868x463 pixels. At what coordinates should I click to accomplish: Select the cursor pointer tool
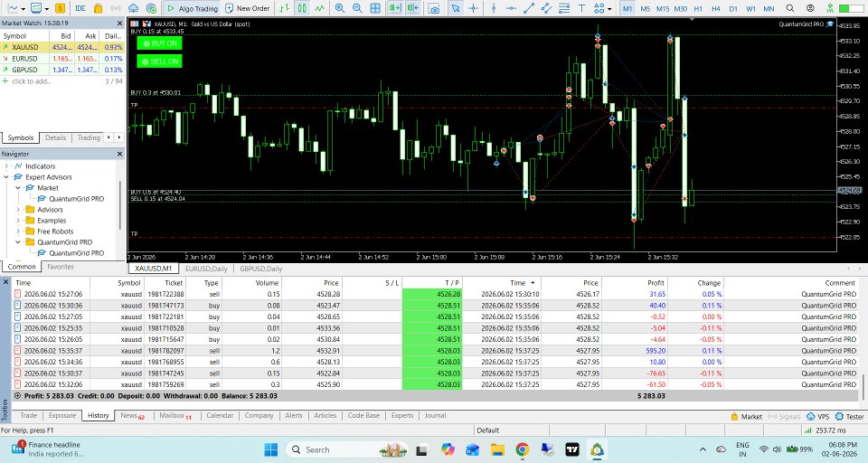click(456, 8)
